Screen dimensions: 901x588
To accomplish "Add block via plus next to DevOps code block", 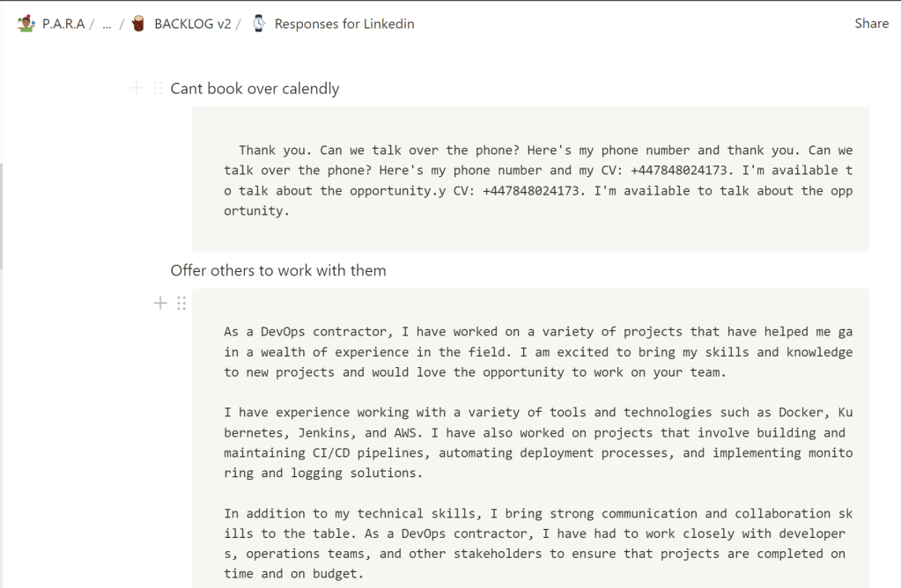I will pyautogui.click(x=160, y=303).
